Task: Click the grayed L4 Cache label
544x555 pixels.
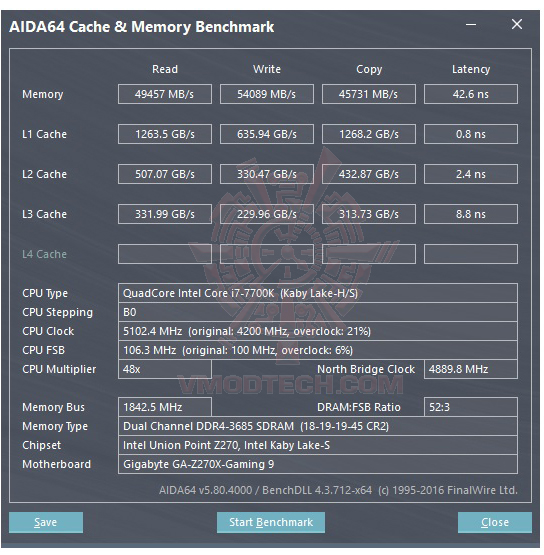Action: coord(44,254)
